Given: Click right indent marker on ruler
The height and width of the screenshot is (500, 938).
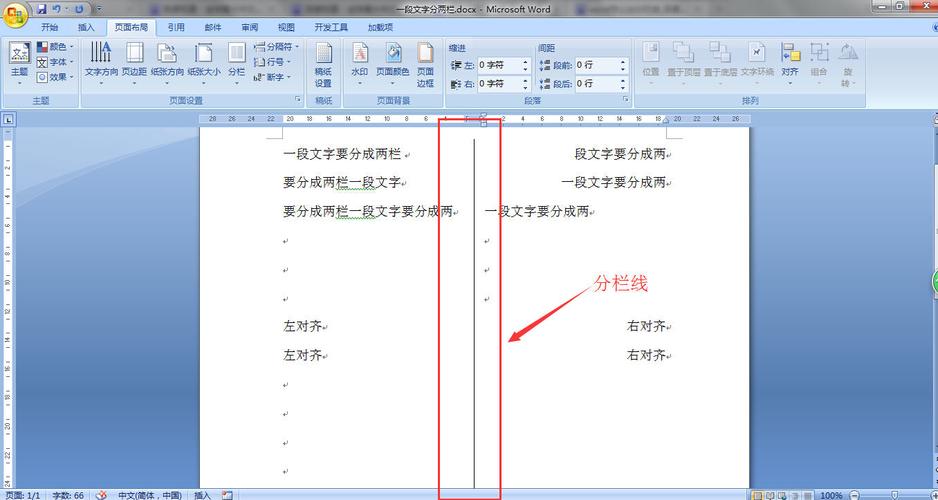Looking at the screenshot, I should pos(665,121).
